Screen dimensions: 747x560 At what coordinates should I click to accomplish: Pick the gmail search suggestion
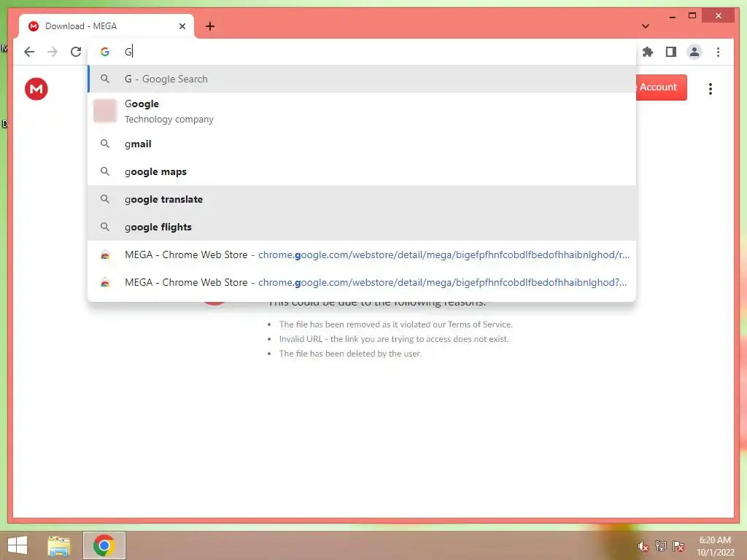coord(362,144)
